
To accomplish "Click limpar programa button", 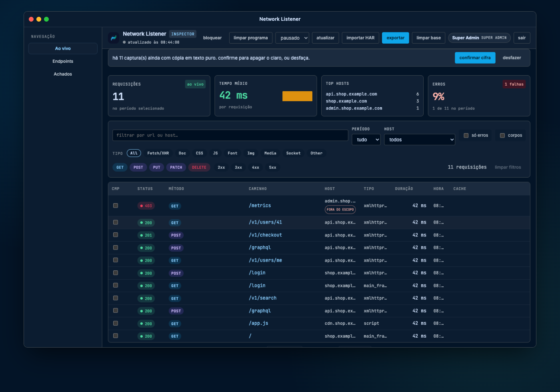I will click(x=251, y=38).
